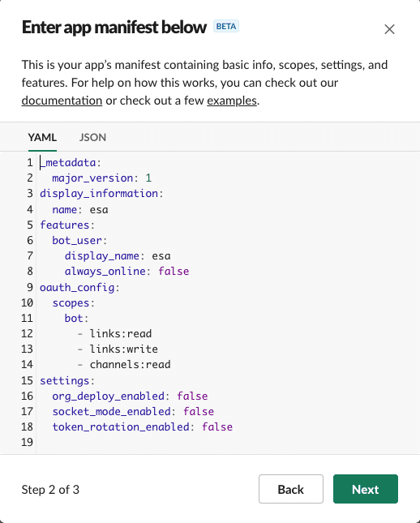420x523 pixels.
Task: Click the scopes key line
Action: coord(74,303)
